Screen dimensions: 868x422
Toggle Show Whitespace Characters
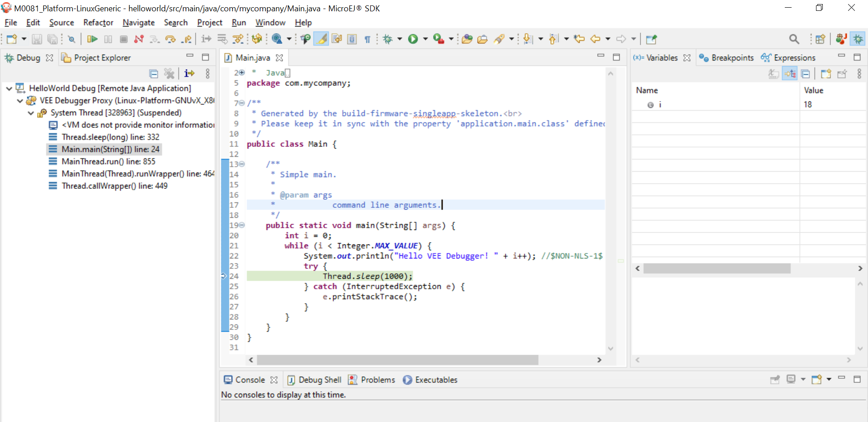(368, 39)
